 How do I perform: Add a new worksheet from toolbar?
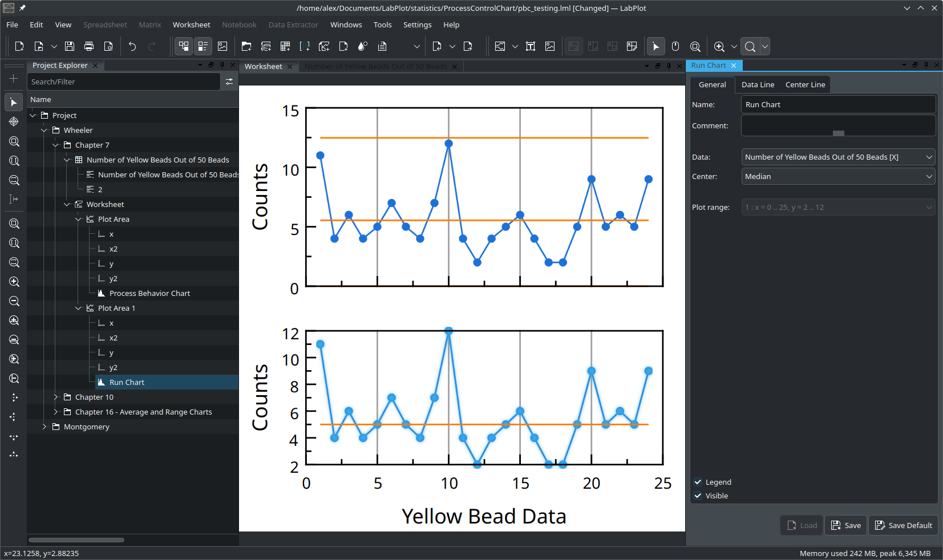tap(324, 47)
